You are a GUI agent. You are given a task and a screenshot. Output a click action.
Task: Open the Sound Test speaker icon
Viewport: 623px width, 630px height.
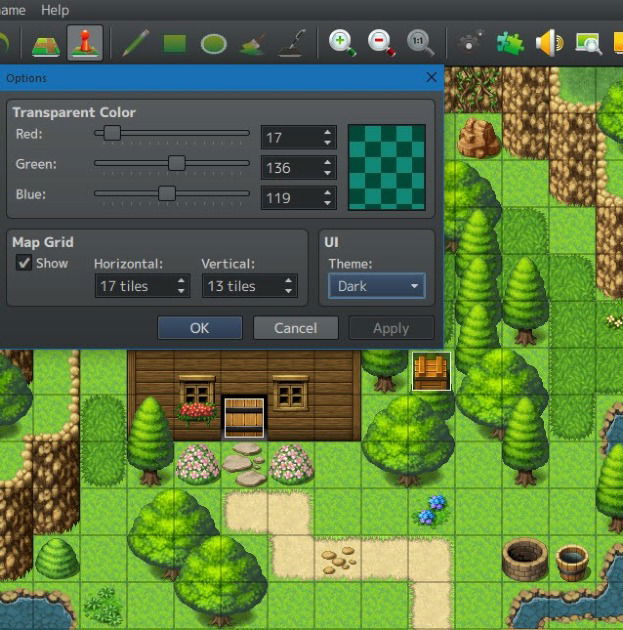(549, 43)
